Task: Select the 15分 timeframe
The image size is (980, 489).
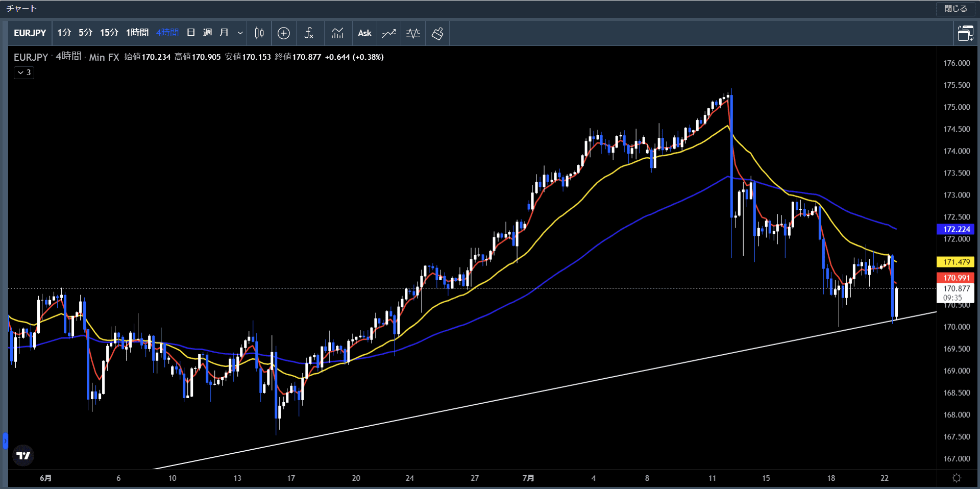Action: click(x=109, y=33)
